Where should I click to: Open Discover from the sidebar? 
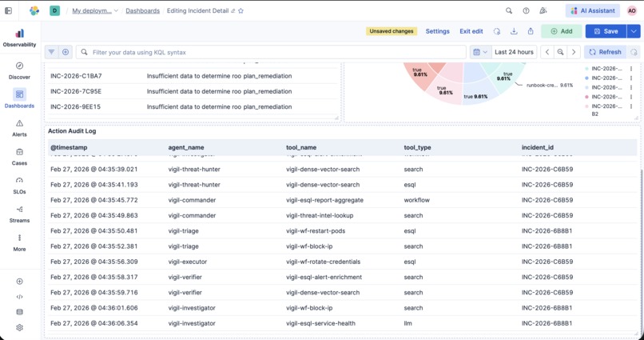point(19,70)
